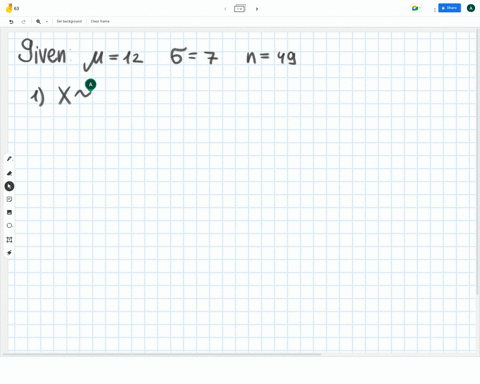Select the Eraser tool
Screen dimensions: 480x384
click(9, 173)
